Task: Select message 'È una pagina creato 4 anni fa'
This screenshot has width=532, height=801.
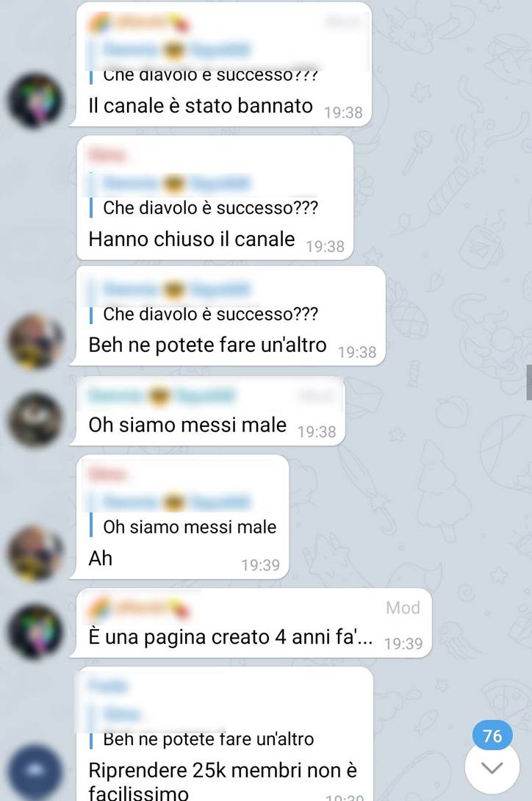Action: pos(231,637)
